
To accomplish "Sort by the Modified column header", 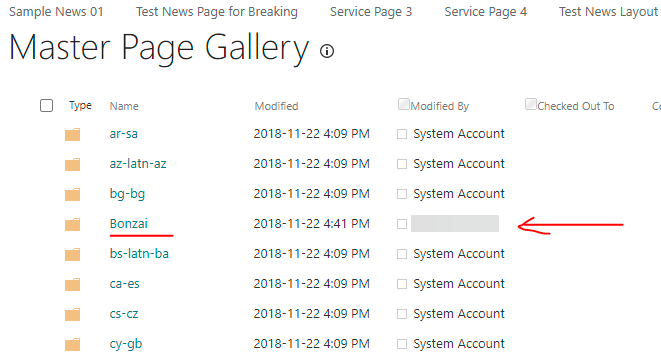I will (276, 106).
